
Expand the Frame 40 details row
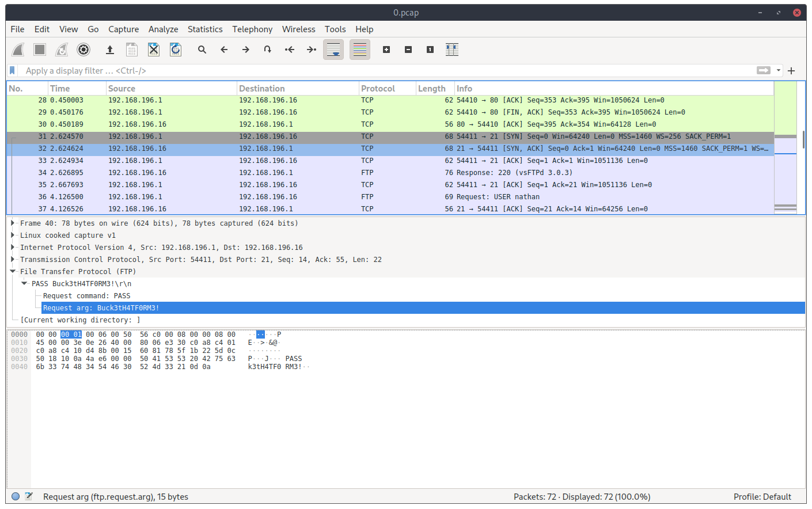click(13, 223)
